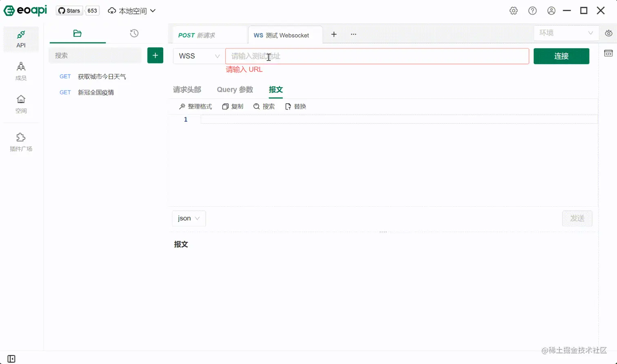The image size is (617, 364).
Task: Open the code panel icon on right edge
Action: pyautogui.click(x=608, y=53)
